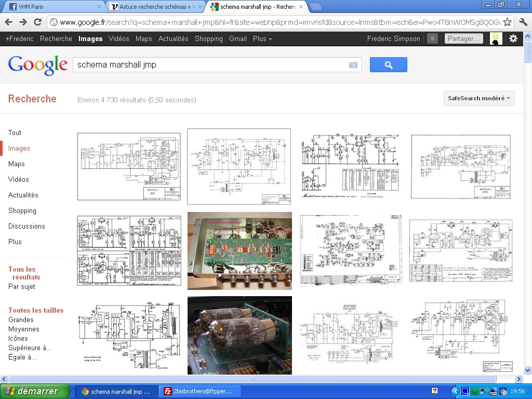Open the Chrome taskbar button
This screenshot has height=399, width=532.
(116, 391)
